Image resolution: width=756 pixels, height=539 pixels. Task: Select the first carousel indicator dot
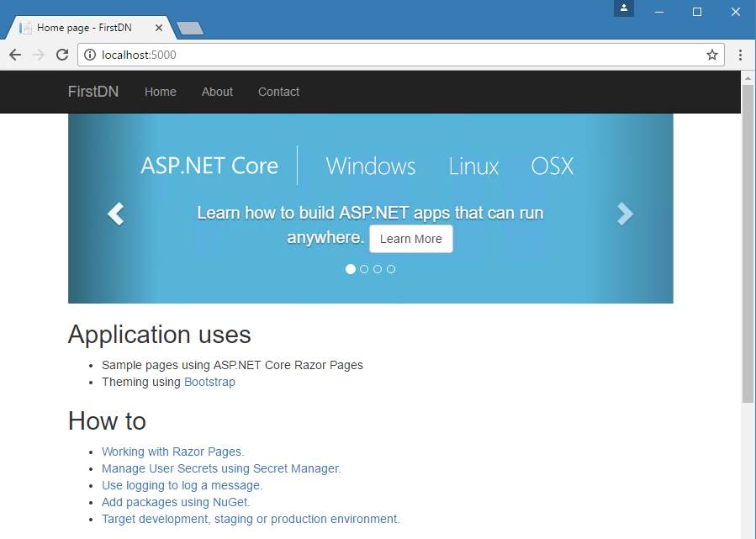tap(351, 269)
